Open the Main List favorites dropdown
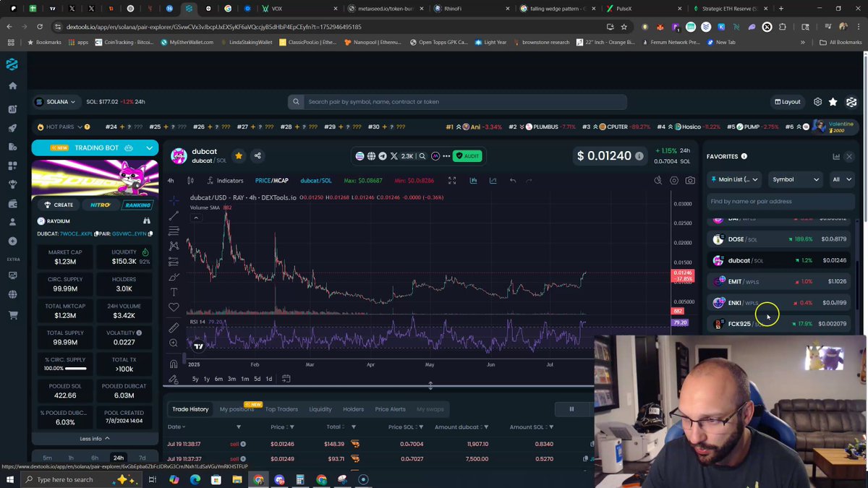Screen dimensions: 868x488 [x=734, y=179]
